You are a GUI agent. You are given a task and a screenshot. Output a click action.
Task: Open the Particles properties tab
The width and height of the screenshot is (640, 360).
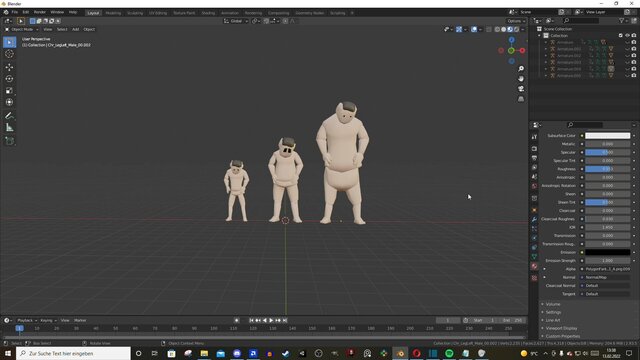(534, 229)
